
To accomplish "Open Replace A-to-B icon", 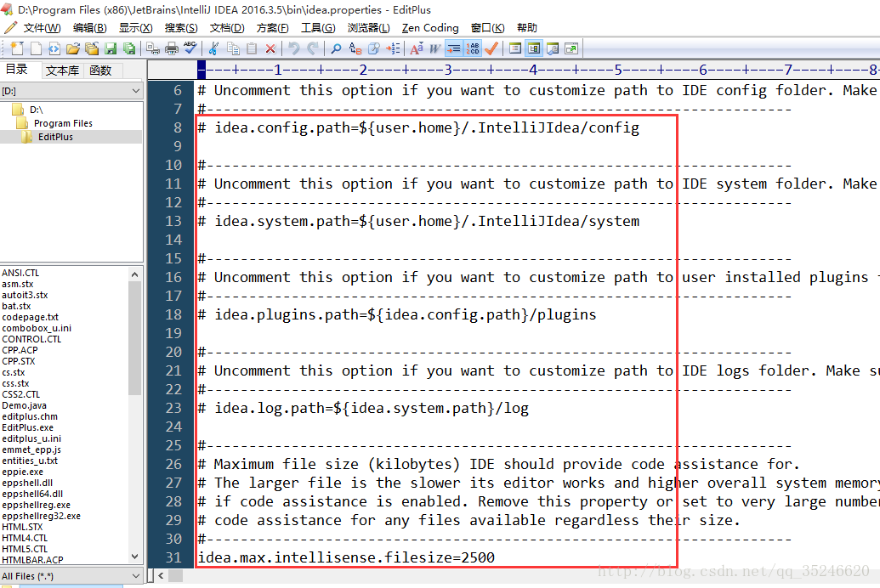I will 355,48.
